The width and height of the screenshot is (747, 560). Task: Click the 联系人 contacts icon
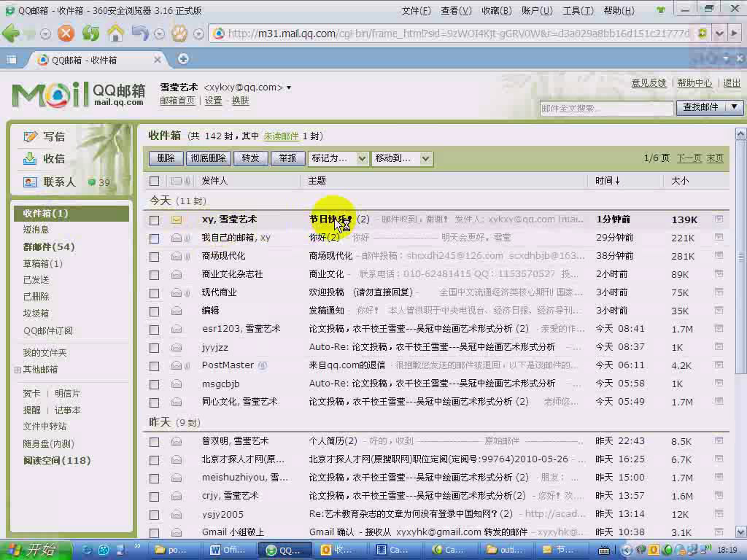(30, 182)
